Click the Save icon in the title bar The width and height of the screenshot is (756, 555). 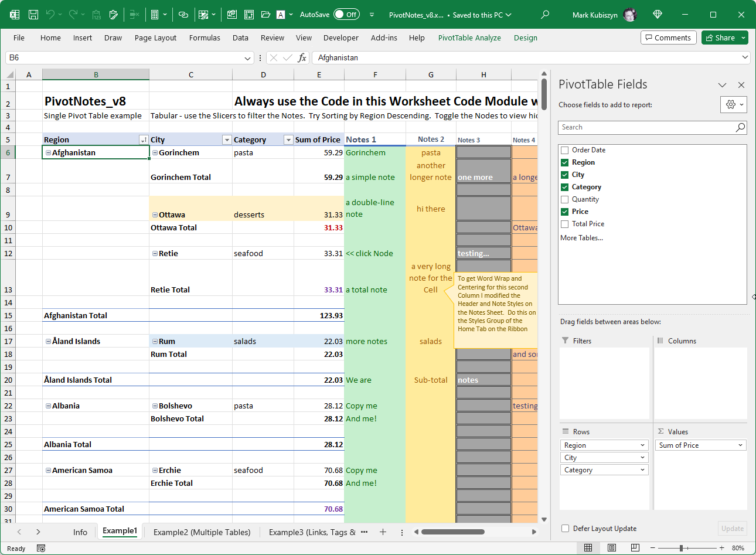(33, 15)
